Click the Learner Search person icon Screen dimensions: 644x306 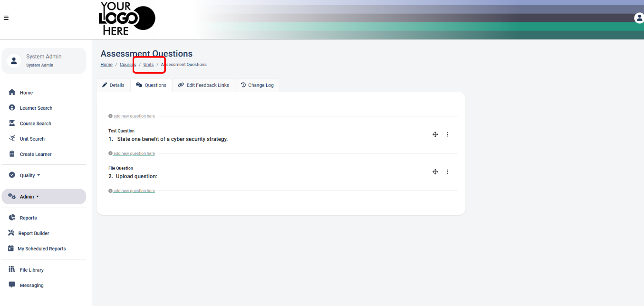[x=12, y=108]
